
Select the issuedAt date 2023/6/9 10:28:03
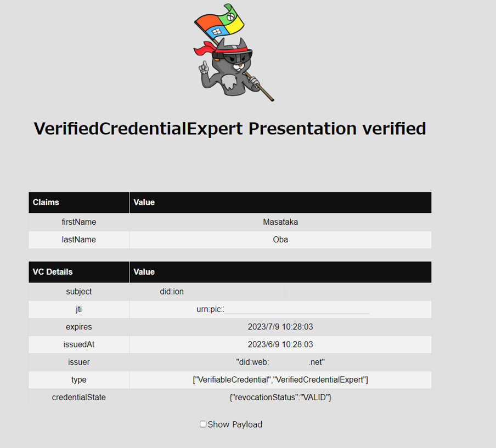click(x=280, y=344)
